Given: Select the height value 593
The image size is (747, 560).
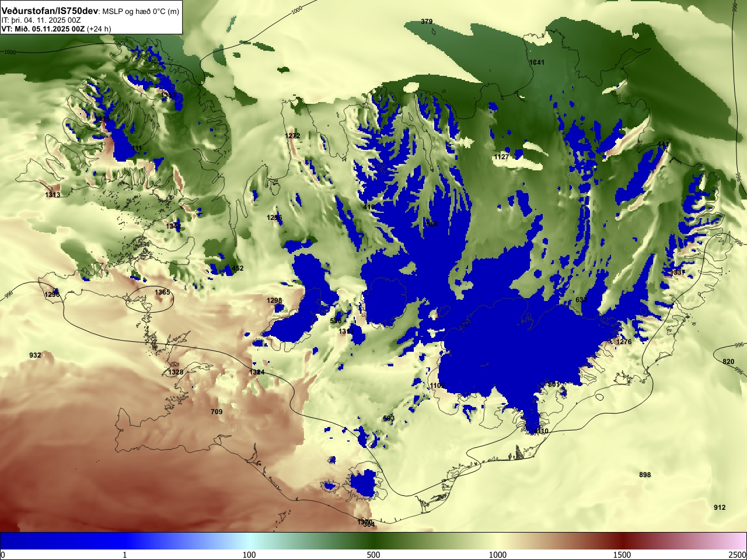Looking at the screenshot, I should 389,418.
